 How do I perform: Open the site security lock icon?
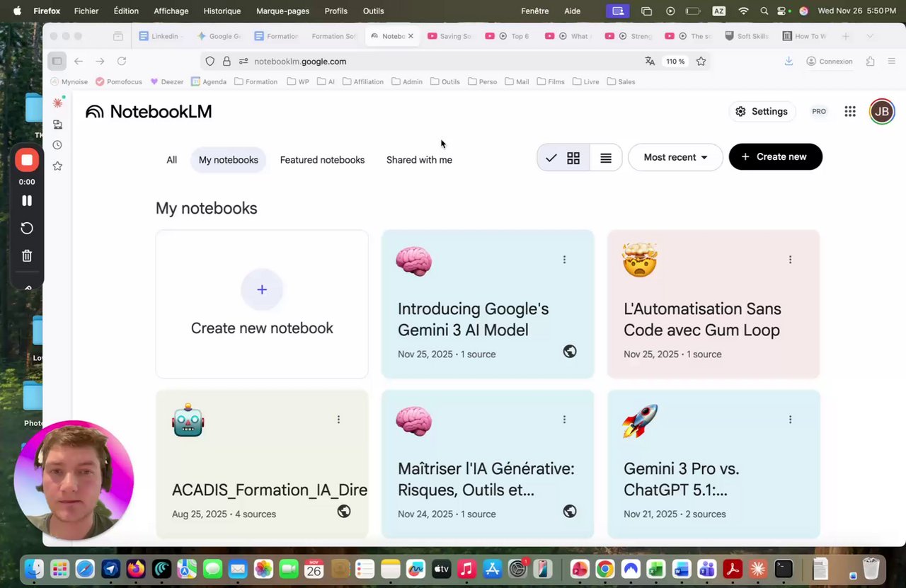226,62
